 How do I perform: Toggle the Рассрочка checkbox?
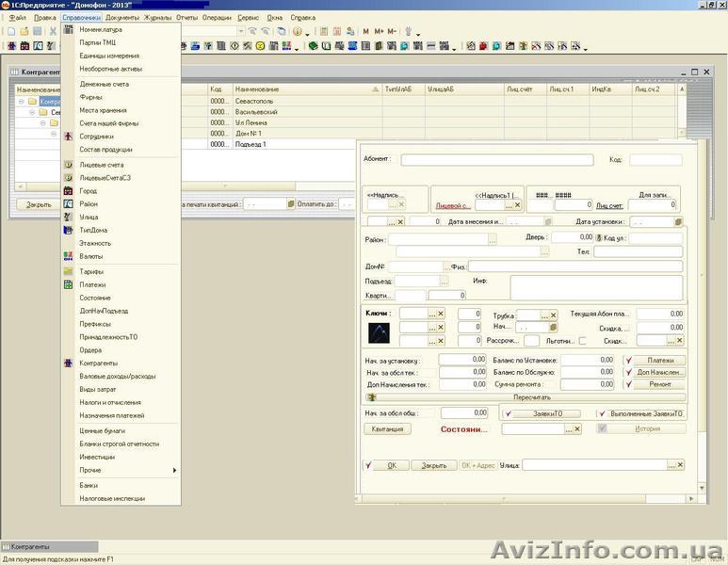(x=531, y=340)
